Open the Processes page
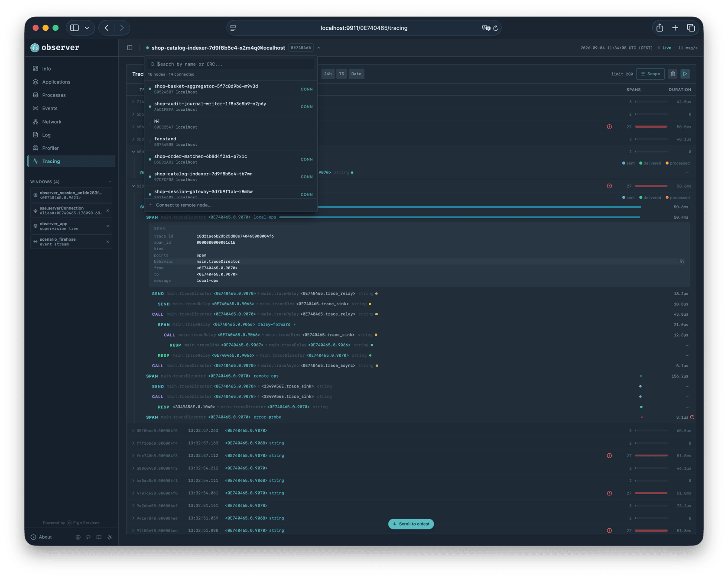728x578 pixels. coord(54,95)
